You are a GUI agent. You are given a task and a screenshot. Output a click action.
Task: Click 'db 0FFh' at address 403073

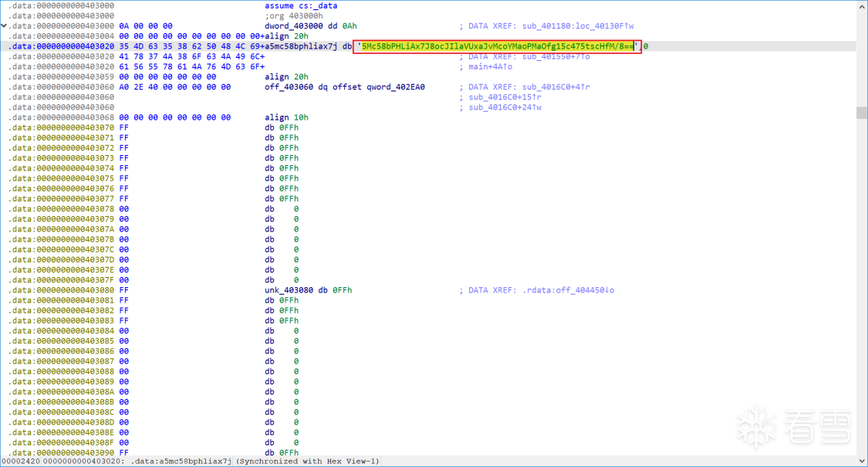point(281,158)
